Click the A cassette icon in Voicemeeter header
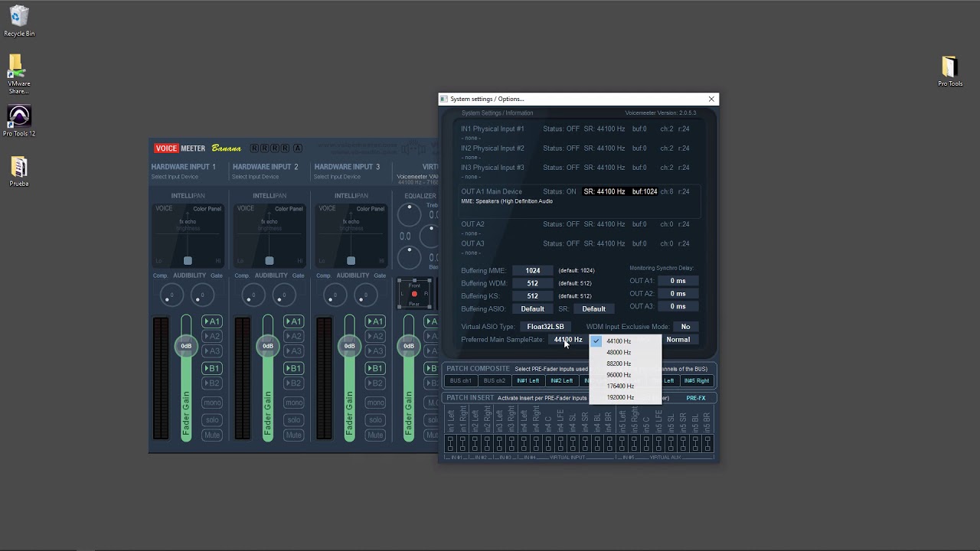980x551 pixels. tap(298, 148)
